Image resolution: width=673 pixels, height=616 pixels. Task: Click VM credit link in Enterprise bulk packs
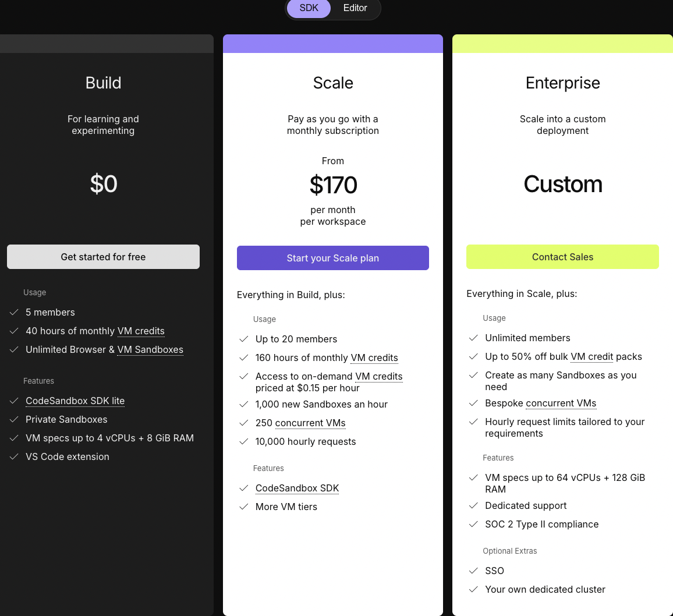(592, 356)
